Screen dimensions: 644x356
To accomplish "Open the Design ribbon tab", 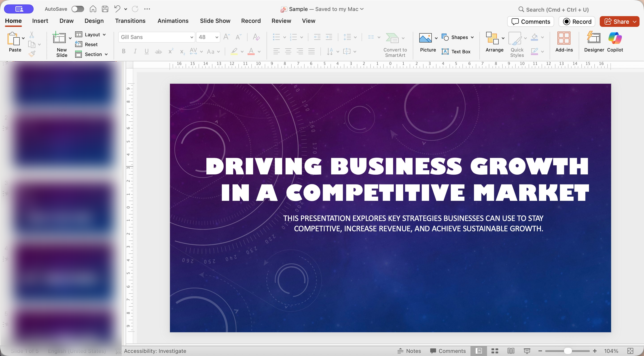I will point(94,21).
